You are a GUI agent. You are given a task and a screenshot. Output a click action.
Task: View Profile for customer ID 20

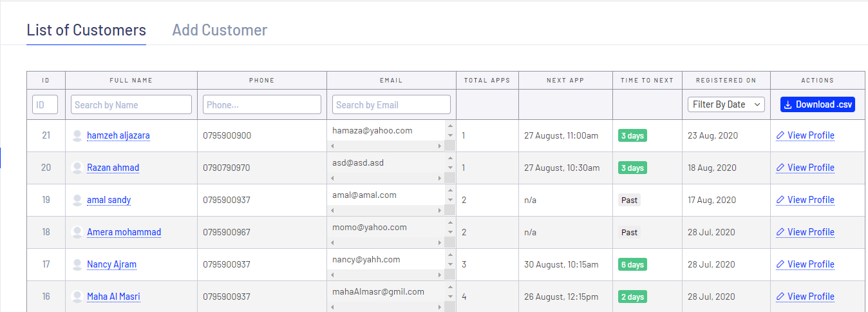[x=805, y=168]
